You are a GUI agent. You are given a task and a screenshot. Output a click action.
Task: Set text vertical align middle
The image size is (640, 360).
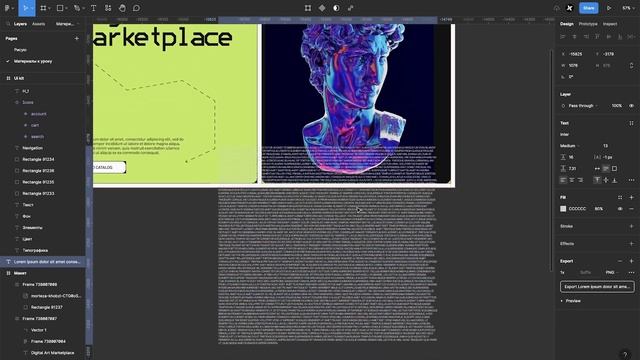(x=606, y=180)
